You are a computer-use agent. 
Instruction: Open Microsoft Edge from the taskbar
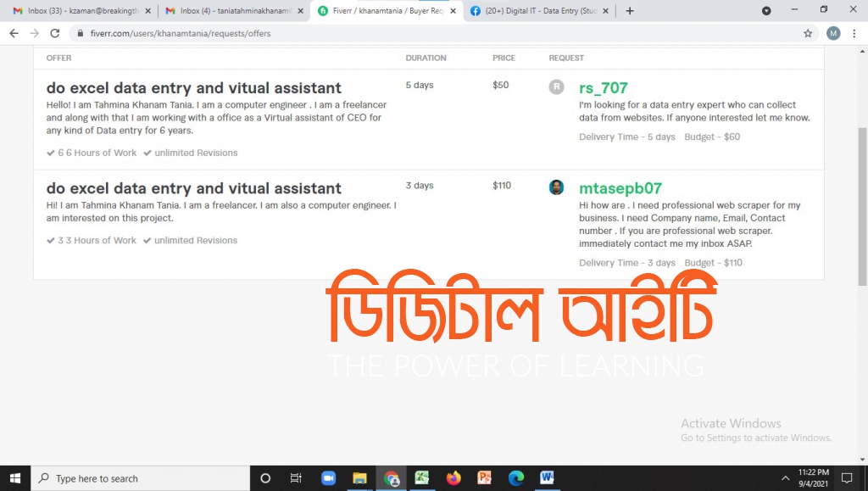pos(516,478)
